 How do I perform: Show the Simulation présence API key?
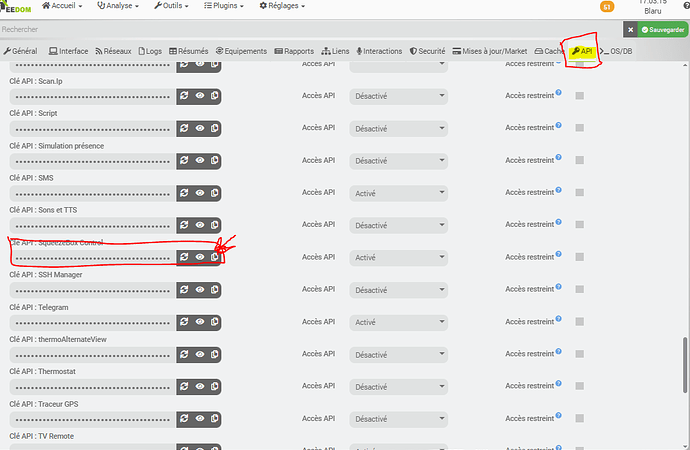tap(200, 161)
